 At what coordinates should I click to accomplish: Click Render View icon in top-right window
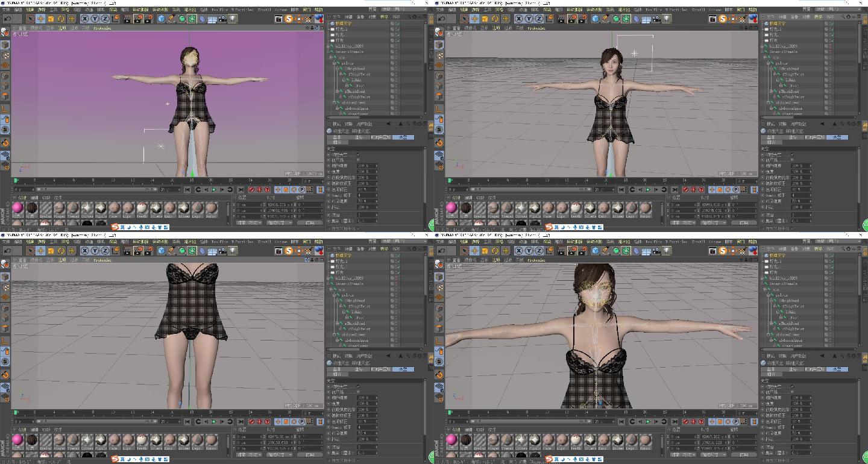[562, 19]
